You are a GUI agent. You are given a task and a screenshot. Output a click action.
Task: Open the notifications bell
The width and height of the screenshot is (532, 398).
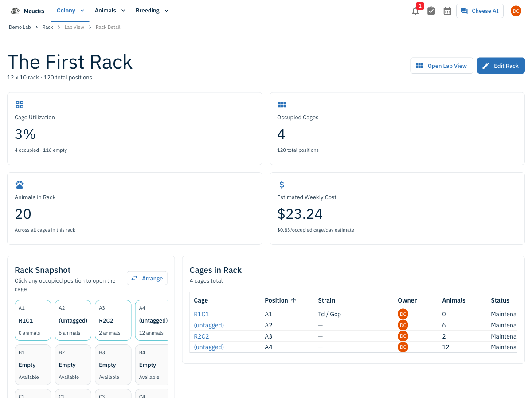415,11
